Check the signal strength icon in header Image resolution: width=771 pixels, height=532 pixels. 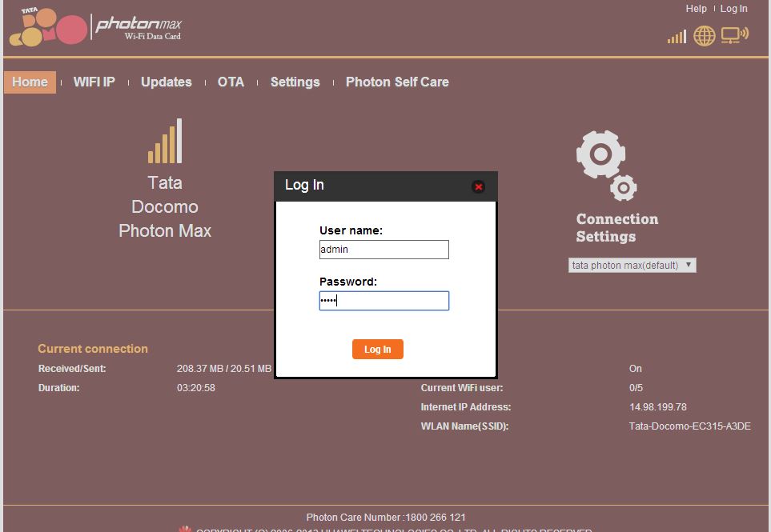tap(677, 36)
